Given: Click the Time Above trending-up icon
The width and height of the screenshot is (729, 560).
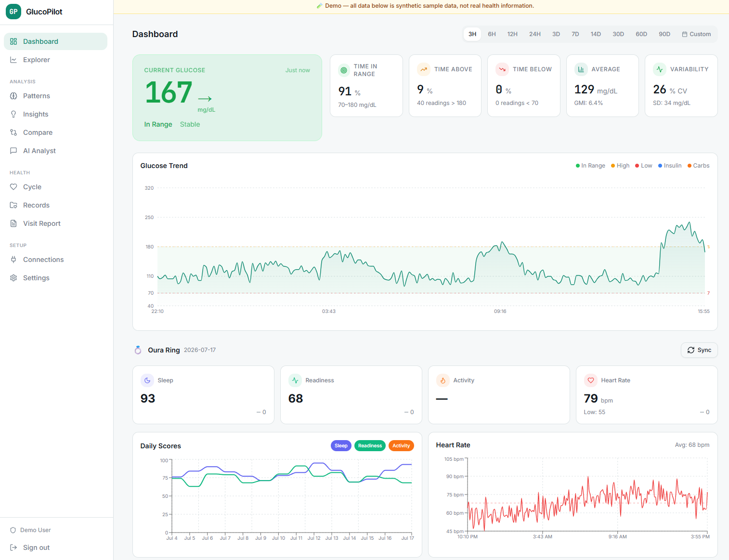Looking at the screenshot, I should [x=424, y=69].
